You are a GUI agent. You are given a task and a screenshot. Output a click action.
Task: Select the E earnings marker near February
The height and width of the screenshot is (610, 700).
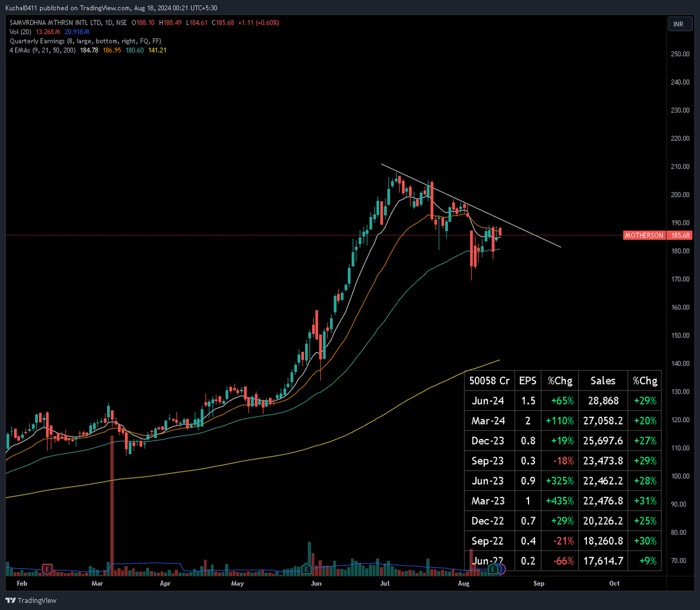click(47, 569)
